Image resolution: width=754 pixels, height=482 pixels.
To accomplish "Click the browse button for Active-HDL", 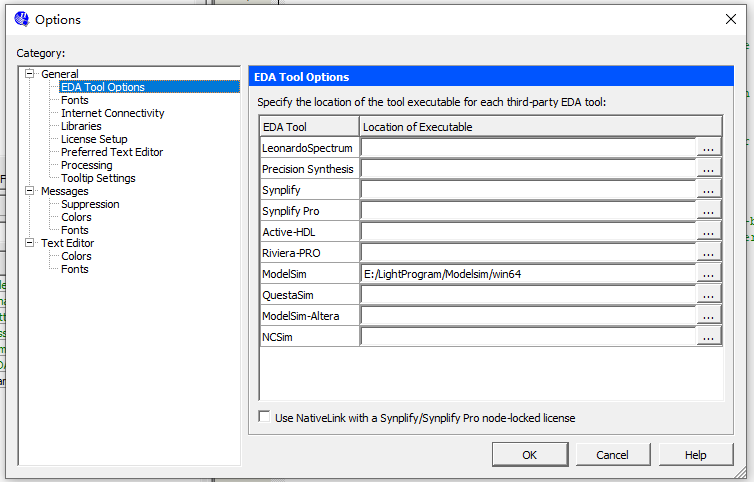I will 709,232.
